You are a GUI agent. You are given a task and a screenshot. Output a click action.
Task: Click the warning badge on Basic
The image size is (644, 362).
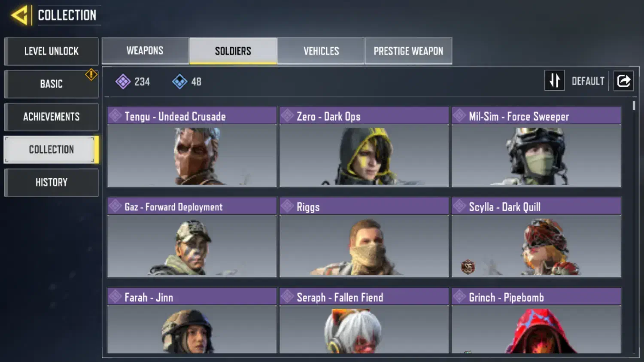click(x=91, y=74)
